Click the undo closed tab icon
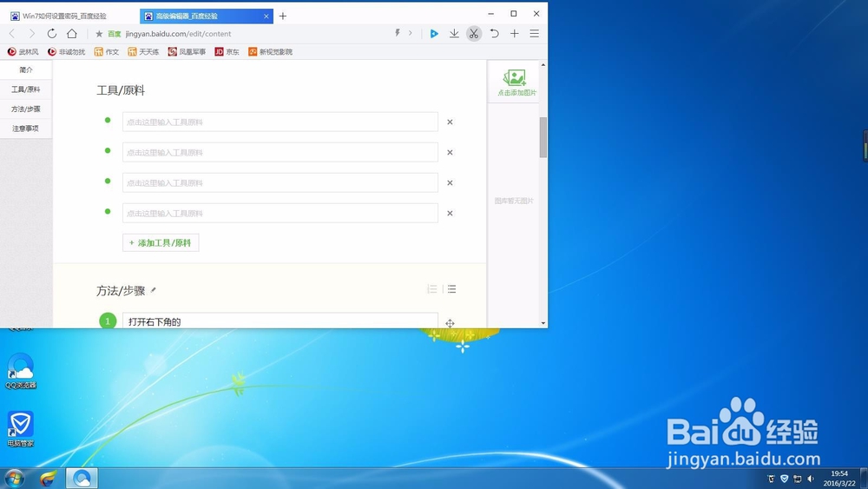The height and width of the screenshot is (489, 868). point(495,34)
